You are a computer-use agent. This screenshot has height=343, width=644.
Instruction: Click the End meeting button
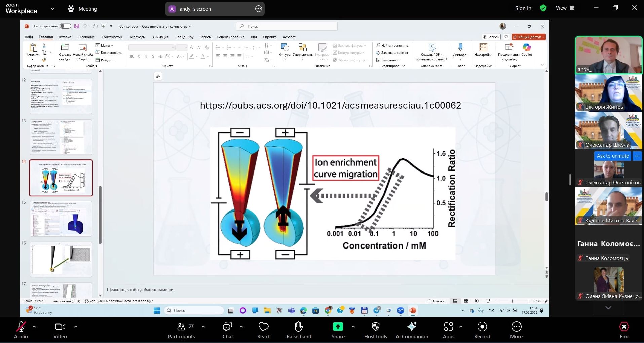point(624,331)
